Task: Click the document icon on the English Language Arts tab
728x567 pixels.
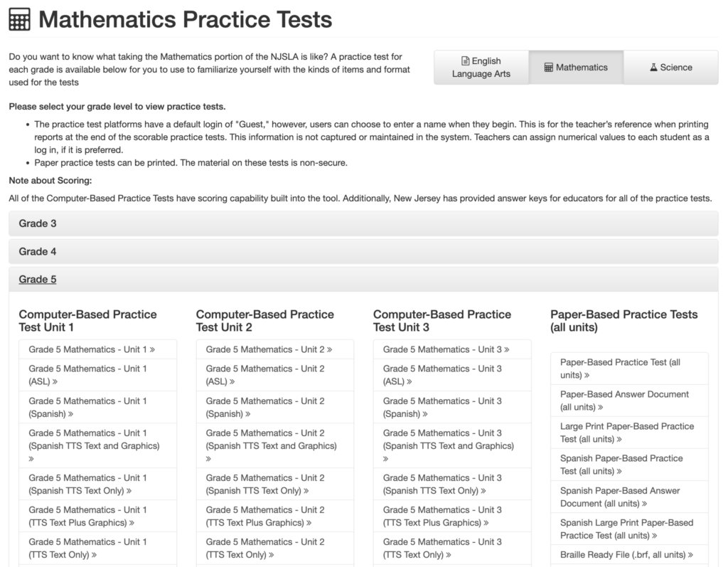Action: (x=465, y=61)
